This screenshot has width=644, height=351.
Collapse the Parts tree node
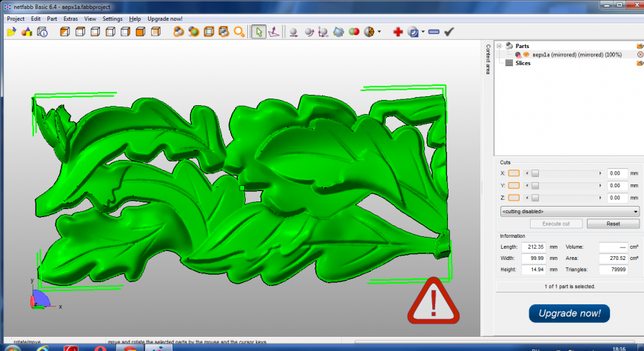click(x=499, y=46)
